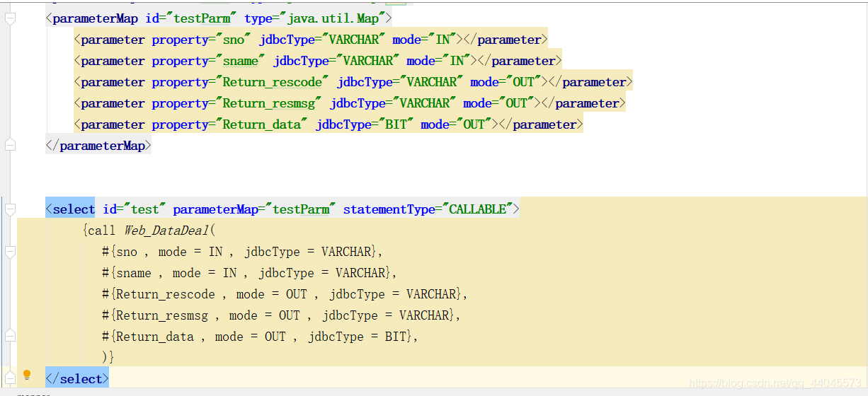Click the opening parameterMap tag name
868x396 pixels.
click(95, 18)
